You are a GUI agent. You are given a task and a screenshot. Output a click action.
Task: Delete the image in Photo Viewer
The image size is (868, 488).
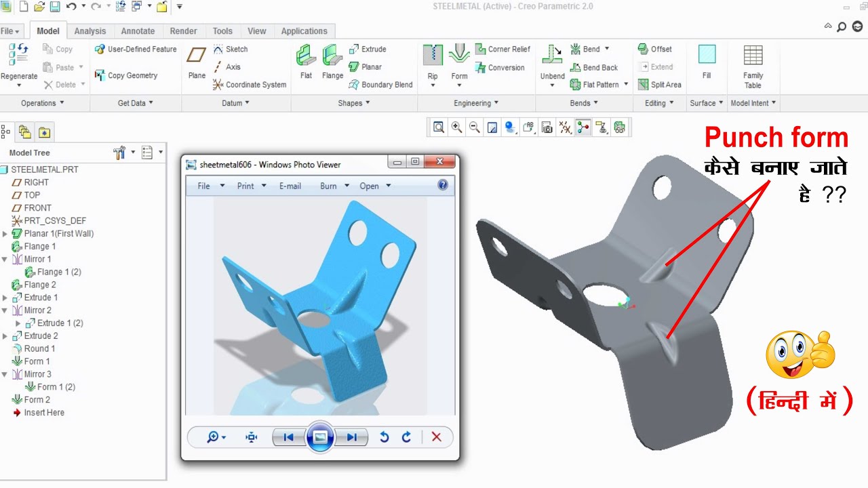click(x=437, y=437)
